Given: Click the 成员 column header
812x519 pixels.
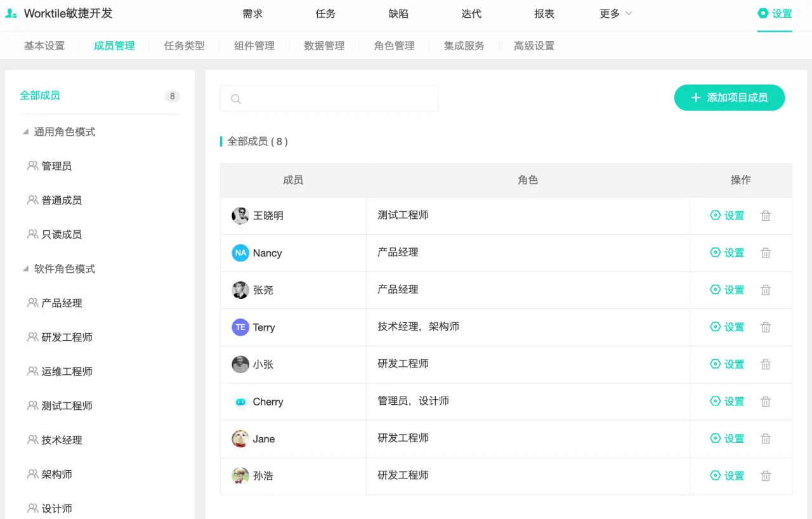Looking at the screenshot, I should pos(293,180).
